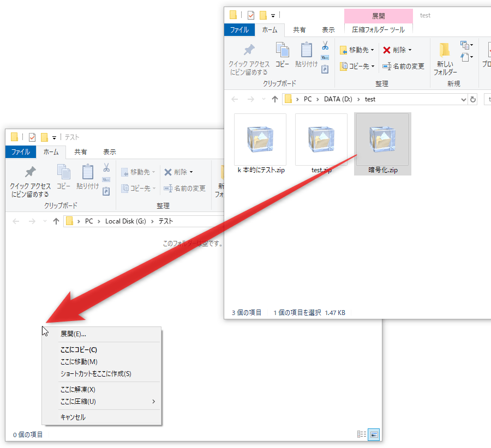Switch to details view in テスト window
This screenshot has width=491, height=448.
point(362,434)
